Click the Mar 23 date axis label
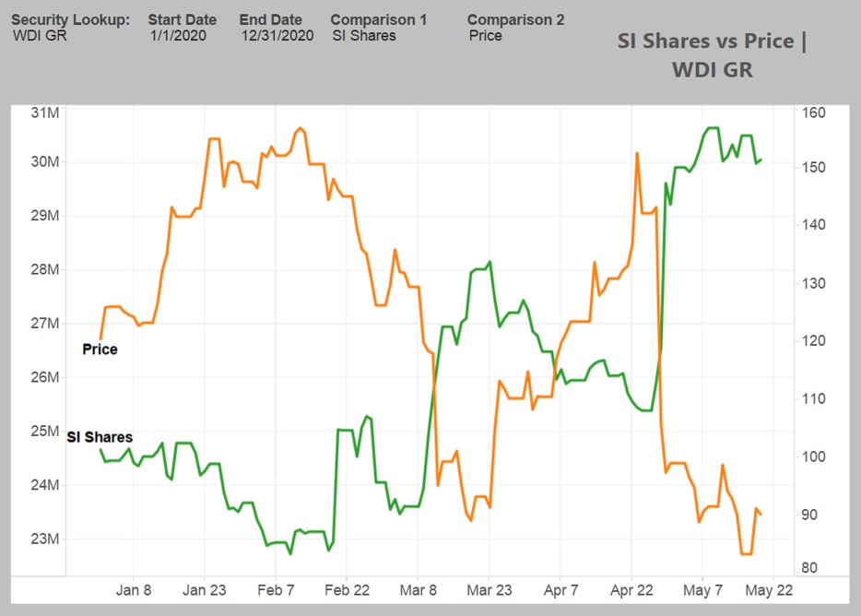Image resolution: width=861 pixels, height=616 pixels. pyautogui.click(x=489, y=589)
